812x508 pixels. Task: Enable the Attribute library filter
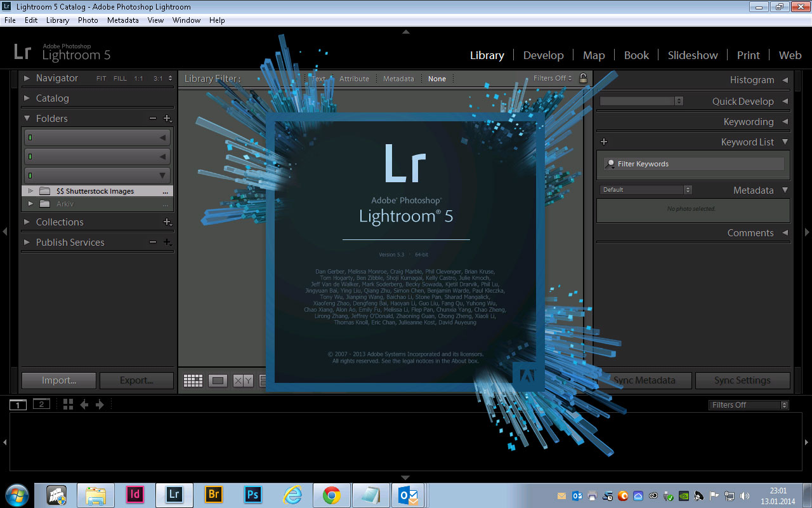click(x=354, y=79)
